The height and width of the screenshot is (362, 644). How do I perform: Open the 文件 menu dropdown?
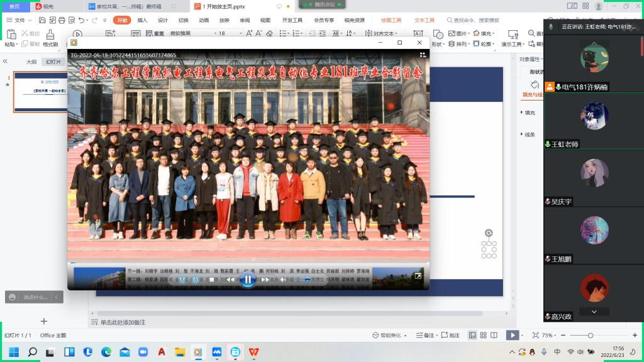(x=19, y=20)
